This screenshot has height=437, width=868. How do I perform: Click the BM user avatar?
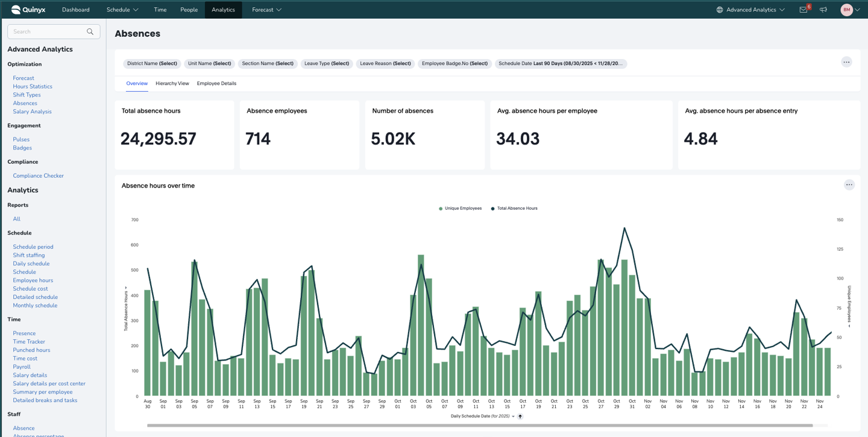(847, 10)
